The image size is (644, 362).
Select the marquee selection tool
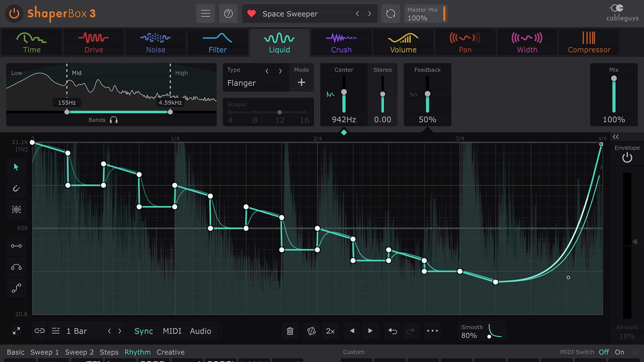[x=16, y=209]
